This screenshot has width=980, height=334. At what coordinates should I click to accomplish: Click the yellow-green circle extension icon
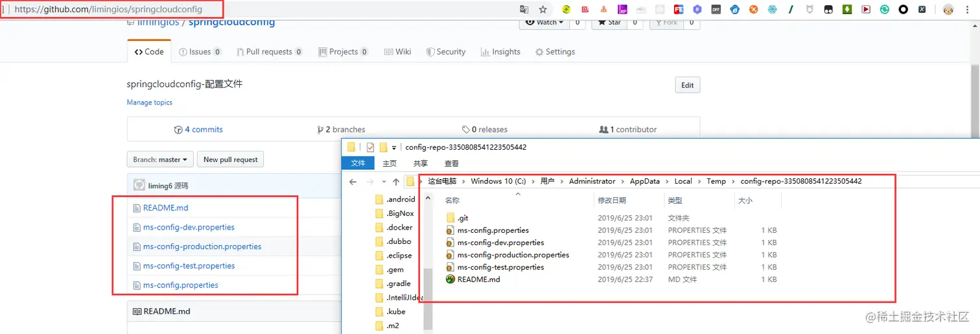[x=566, y=10]
